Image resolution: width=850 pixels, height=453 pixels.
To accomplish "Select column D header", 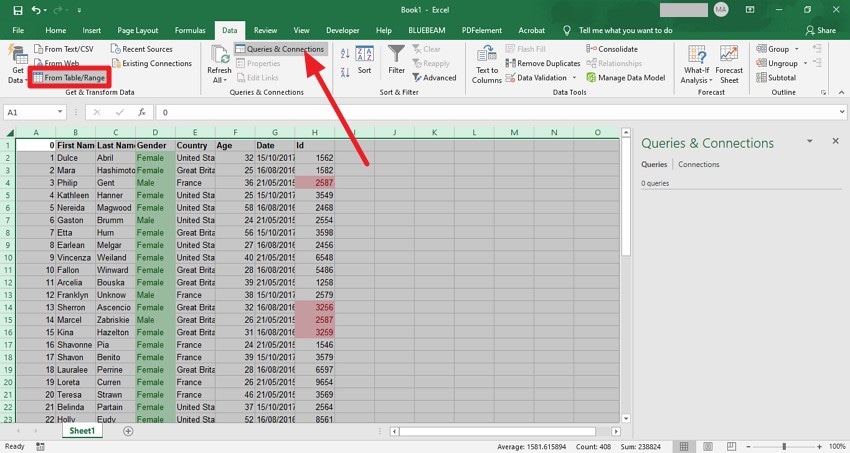I will (x=155, y=132).
